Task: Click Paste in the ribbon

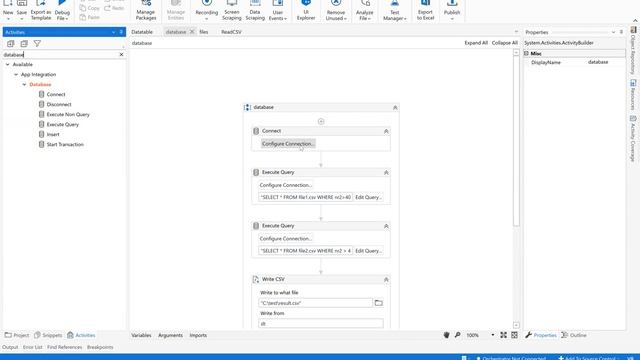Action: point(90,17)
